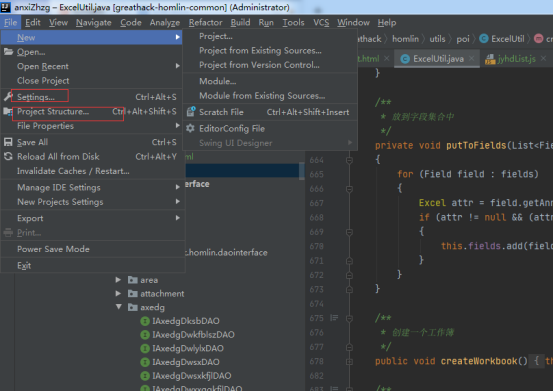
Task: Open the Run menu
Action: click(x=266, y=23)
